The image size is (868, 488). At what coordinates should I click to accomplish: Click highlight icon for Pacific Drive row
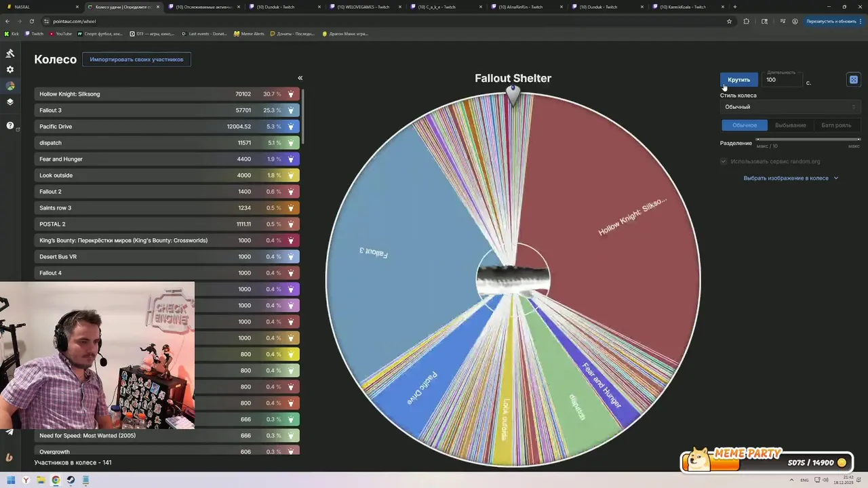(x=291, y=127)
